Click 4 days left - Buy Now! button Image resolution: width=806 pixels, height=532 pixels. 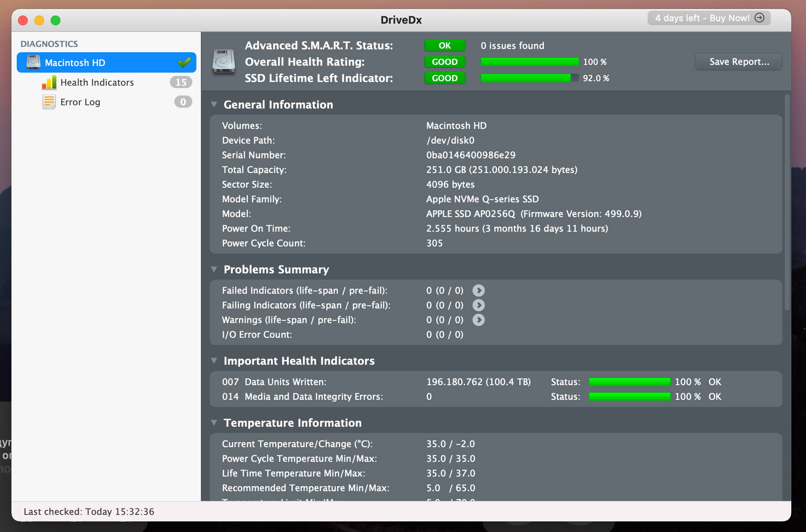click(x=709, y=18)
